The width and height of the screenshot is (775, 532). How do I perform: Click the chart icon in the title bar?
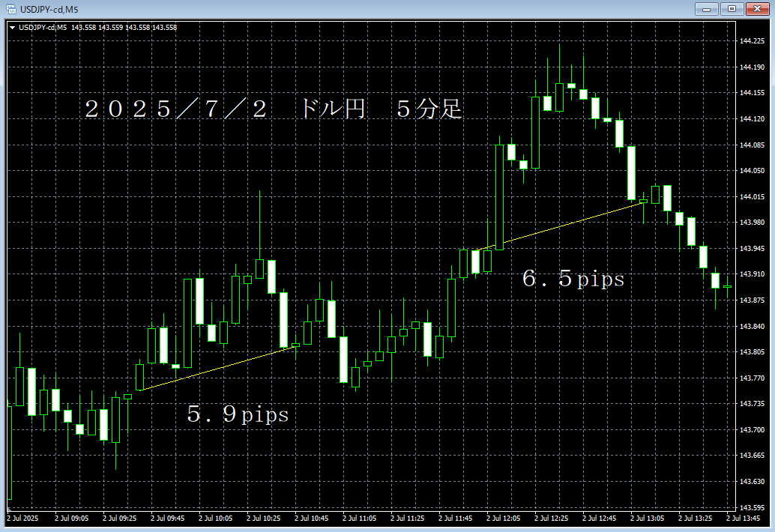point(10,9)
